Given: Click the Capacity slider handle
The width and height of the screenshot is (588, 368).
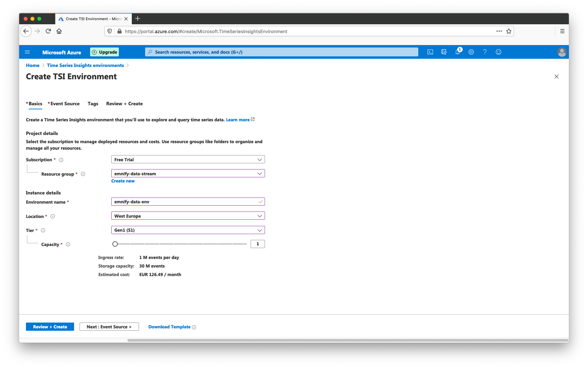Looking at the screenshot, I should point(115,244).
